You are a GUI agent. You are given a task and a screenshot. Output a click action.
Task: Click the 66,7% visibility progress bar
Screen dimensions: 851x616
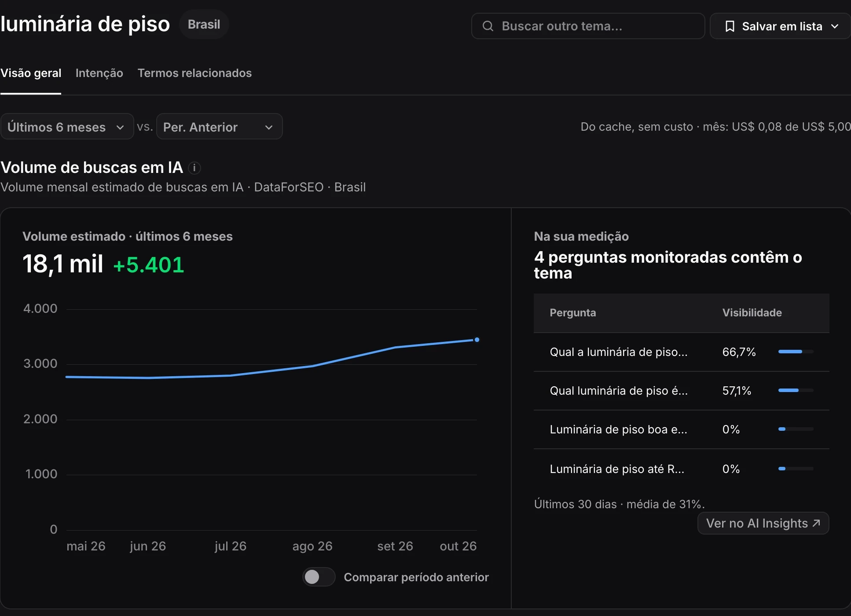click(x=796, y=352)
